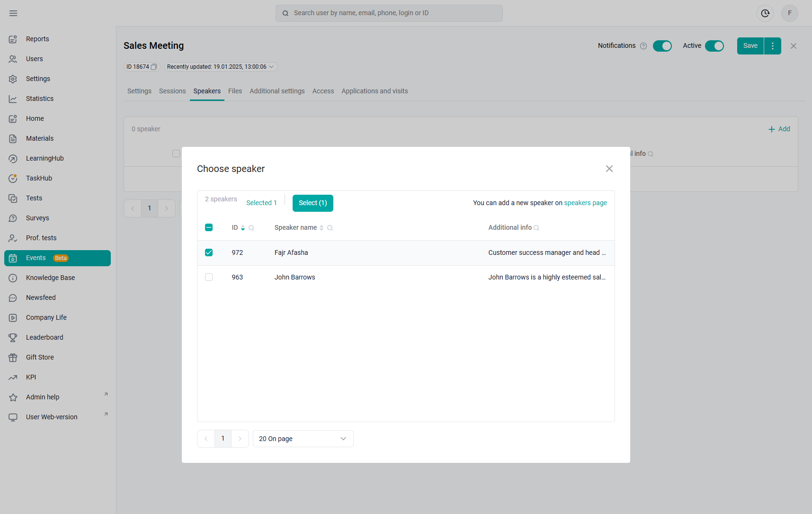Open the history clock icon in header
This screenshot has width=812, height=514.
(765, 13)
